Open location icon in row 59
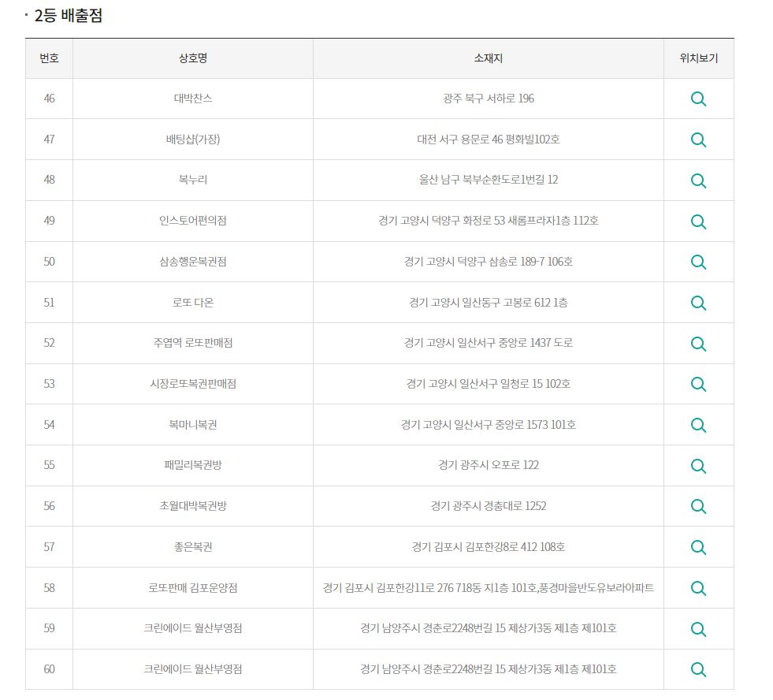This screenshot has width=773, height=700. pos(698,629)
